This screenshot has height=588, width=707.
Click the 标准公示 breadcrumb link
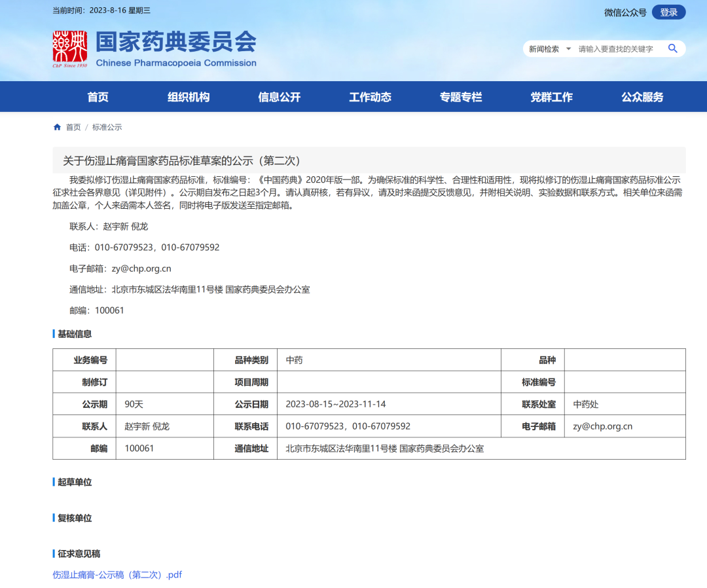107,127
